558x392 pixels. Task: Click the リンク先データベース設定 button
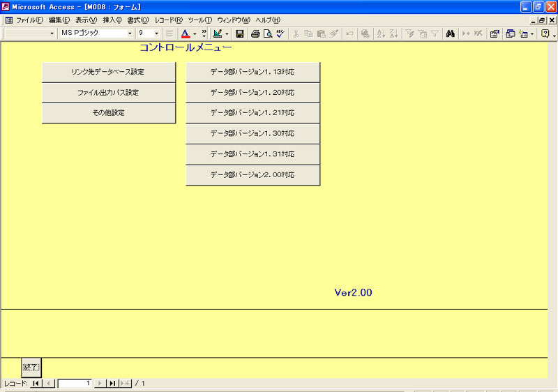click(x=108, y=72)
